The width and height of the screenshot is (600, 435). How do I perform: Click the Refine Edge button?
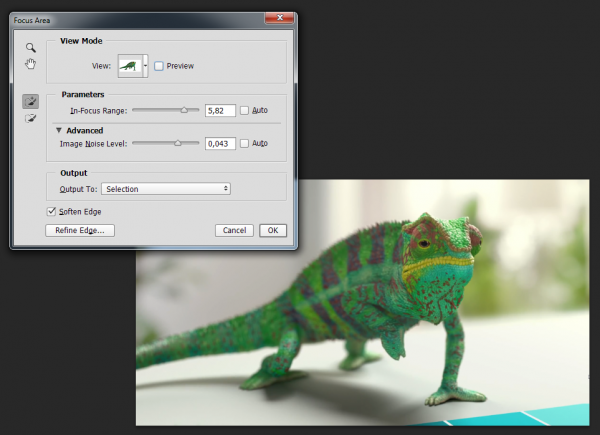coord(80,230)
